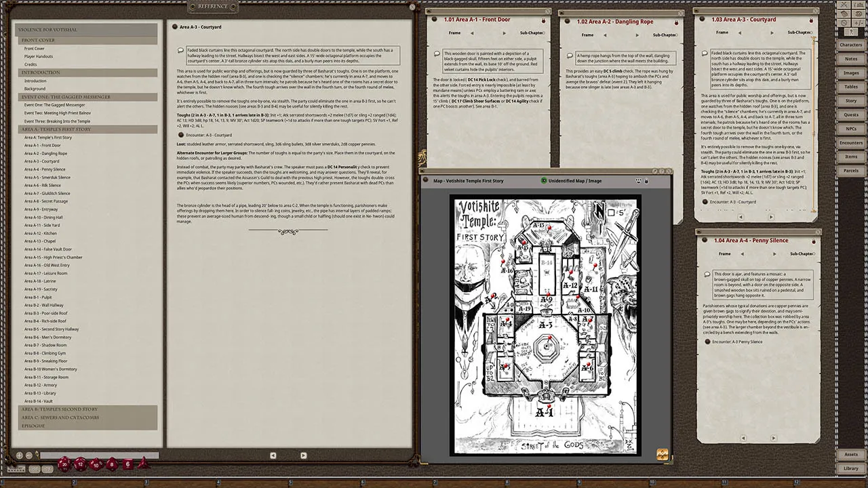Click the green ID icon beside Unidentified Map
868x488 pixels.
tap(544, 181)
